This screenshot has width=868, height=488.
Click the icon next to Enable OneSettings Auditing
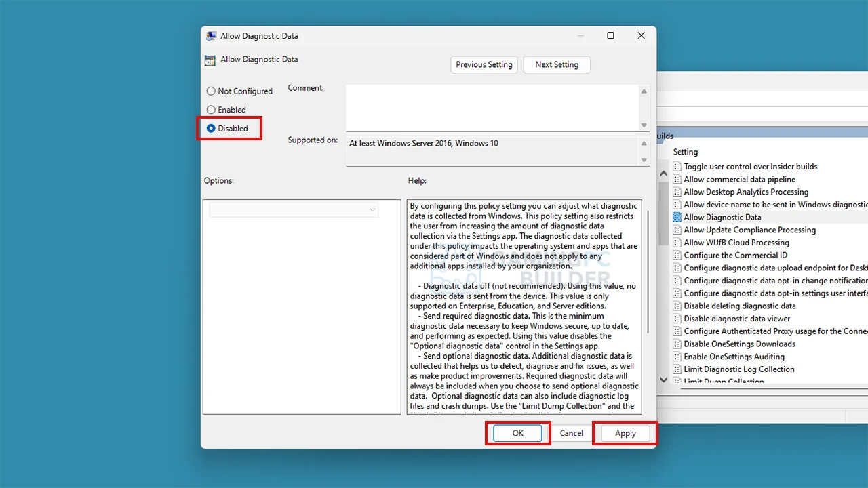(677, 357)
